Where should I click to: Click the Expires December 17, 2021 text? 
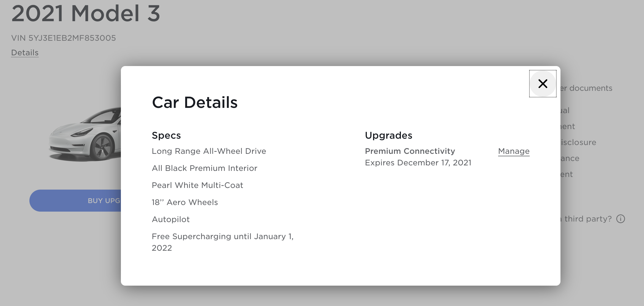click(418, 163)
